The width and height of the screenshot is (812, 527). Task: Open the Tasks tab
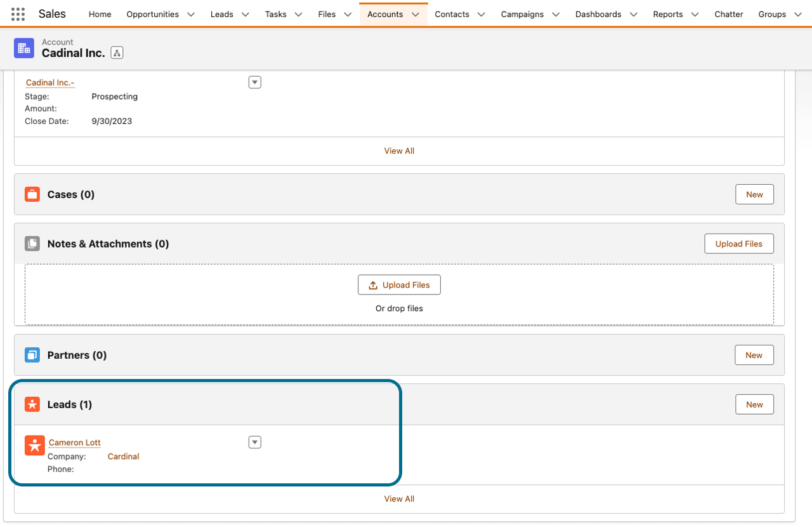pyautogui.click(x=276, y=14)
